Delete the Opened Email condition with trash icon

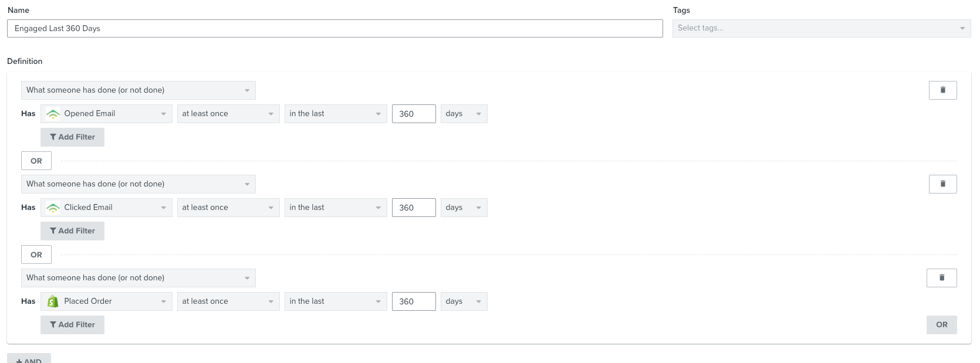tap(942, 90)
